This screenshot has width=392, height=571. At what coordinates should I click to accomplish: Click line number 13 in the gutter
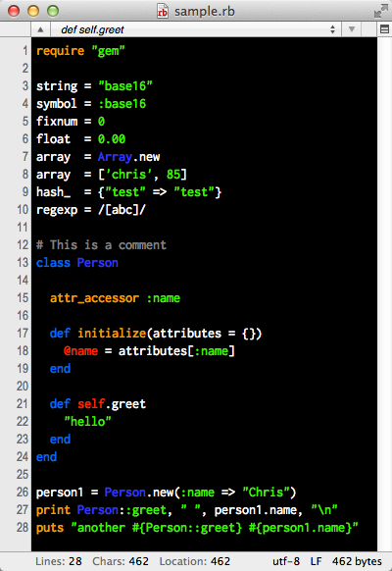(x=23, y=262)
